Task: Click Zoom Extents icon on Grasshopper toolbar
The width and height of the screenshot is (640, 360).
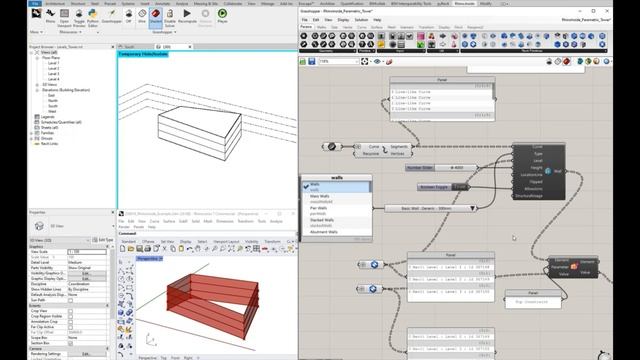Action: 364,61
